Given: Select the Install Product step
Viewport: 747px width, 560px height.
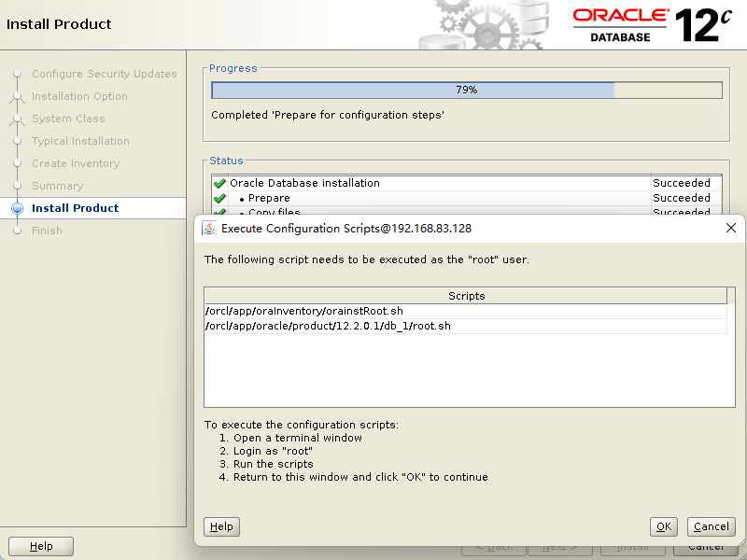Looking at the screenshot, I should click(x=76, y=208).
